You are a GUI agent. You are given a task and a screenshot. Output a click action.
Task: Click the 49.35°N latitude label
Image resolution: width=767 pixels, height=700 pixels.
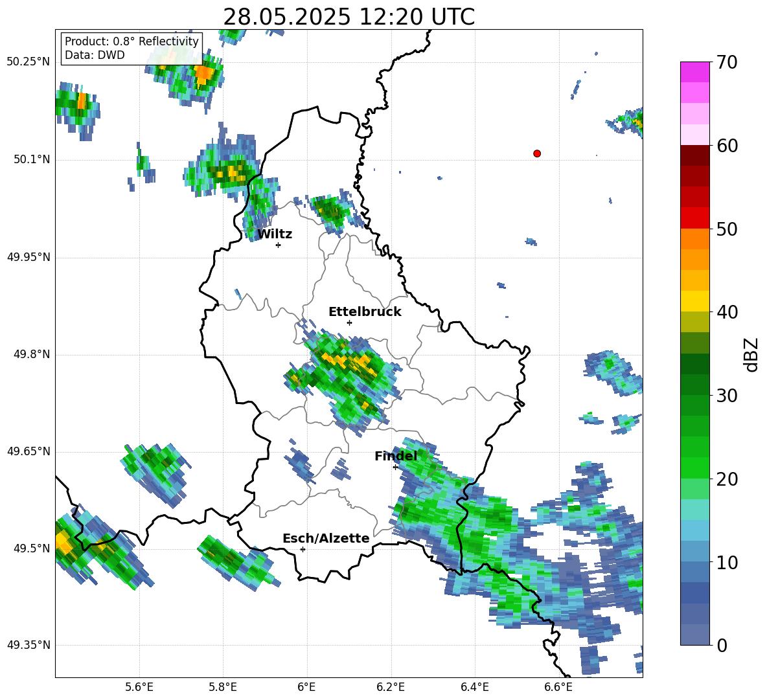pos(29,645)
